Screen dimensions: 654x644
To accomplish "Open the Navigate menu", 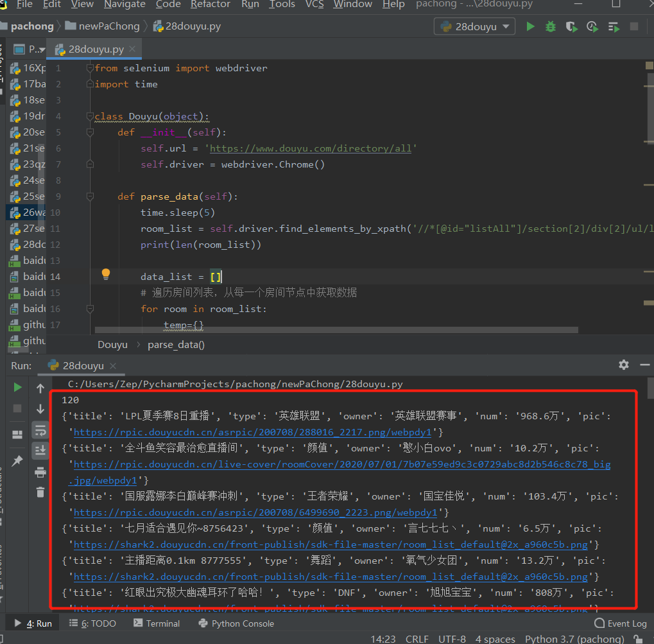I will pyautogui.click(x=125, y=4).
